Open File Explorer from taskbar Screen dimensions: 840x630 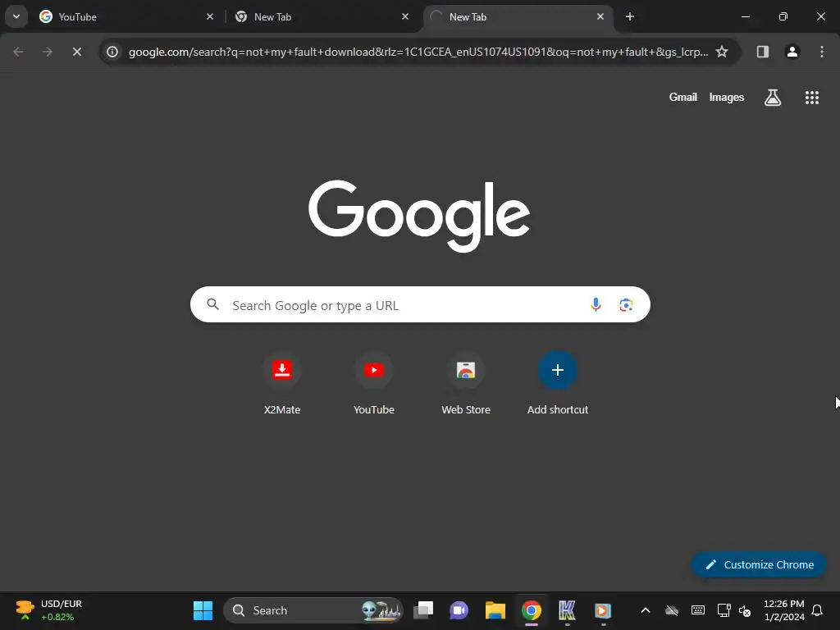[x=495, y=610]
